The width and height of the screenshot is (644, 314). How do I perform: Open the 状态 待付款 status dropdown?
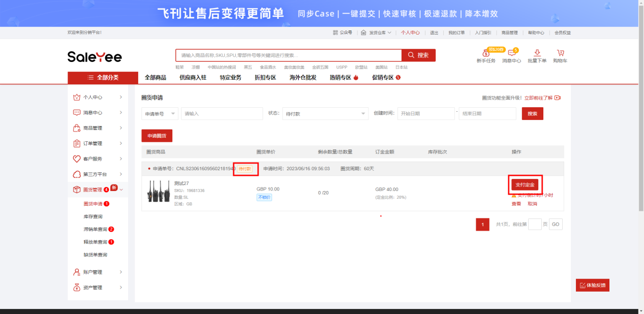coord(325,114)
